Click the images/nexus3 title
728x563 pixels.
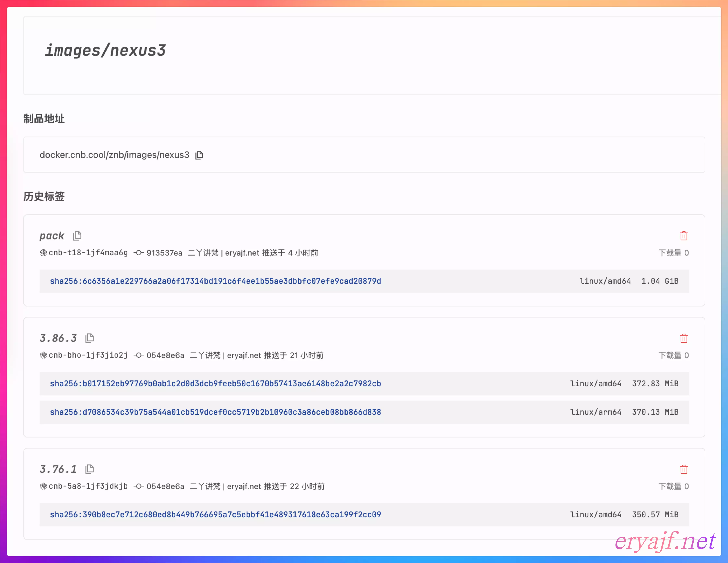(105, 51)
